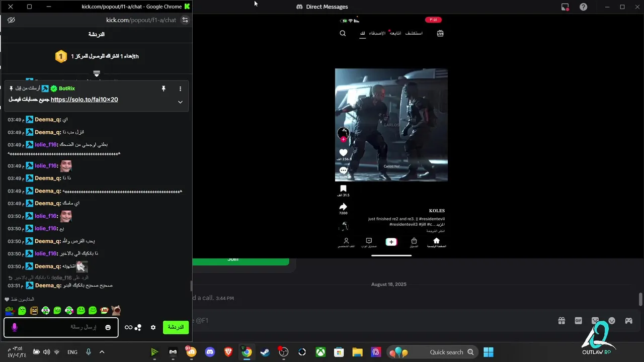Open OBS Studio from the taskbar
This screenshot has width=644, height=362.
pyautogui.click(x=283, y=352)
